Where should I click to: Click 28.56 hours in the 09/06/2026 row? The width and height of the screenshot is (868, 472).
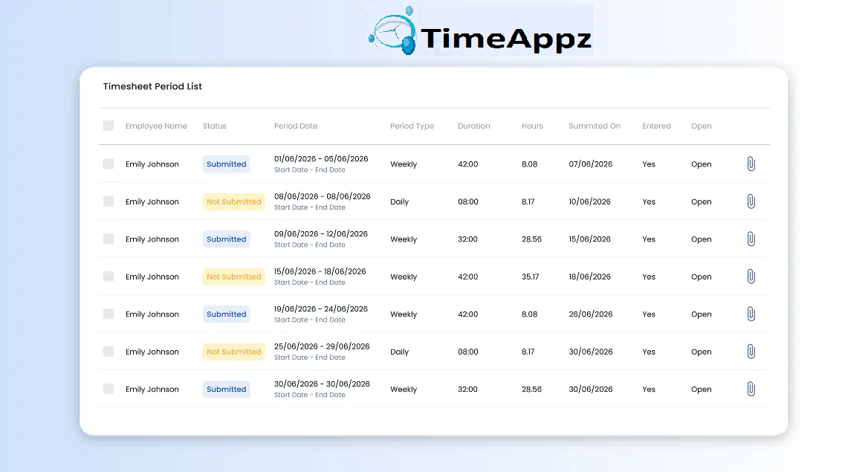point(531,239)
